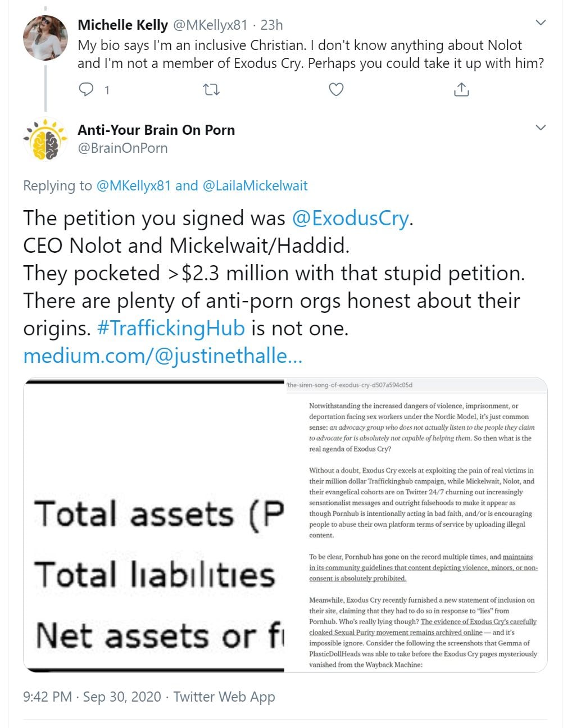572x728 pixels.
Task: Open the 9:42 PM Sep 30 timestamp
Action: point(92,697)
